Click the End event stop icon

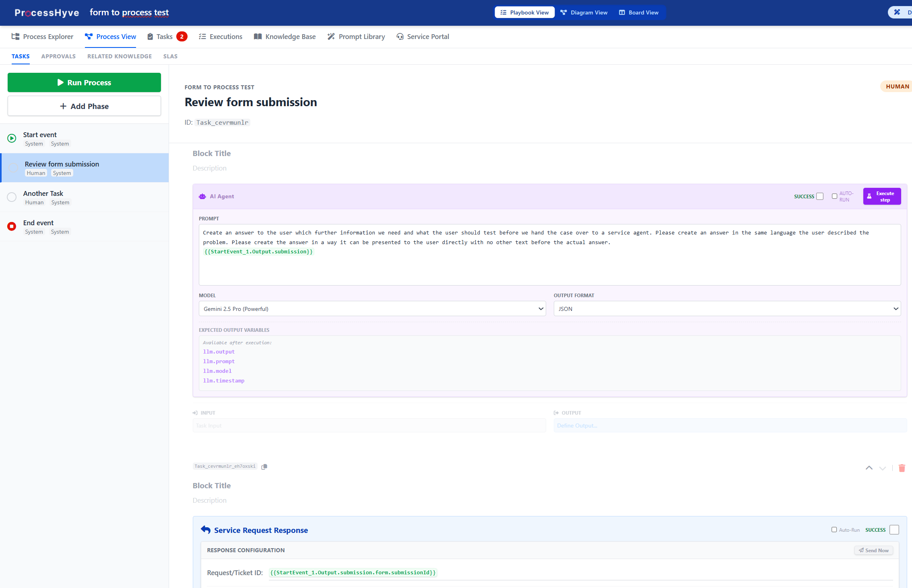pyautogui.click(x=12, y=226)
